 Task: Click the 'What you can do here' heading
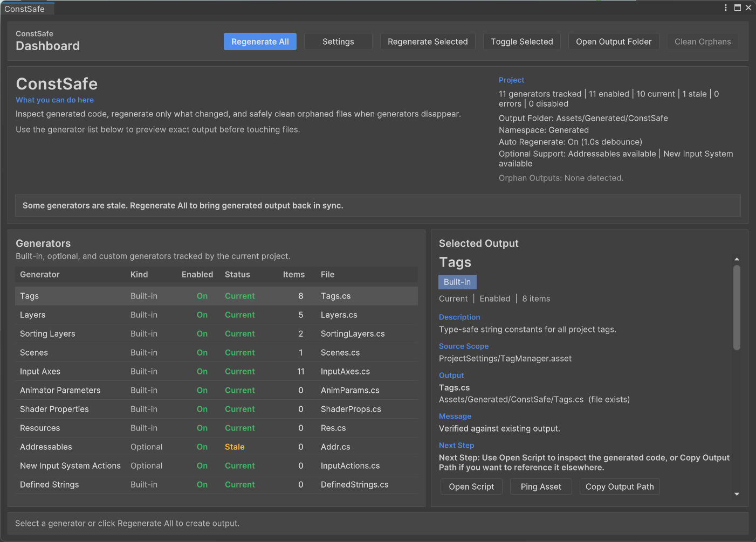(x=54, y=100)
